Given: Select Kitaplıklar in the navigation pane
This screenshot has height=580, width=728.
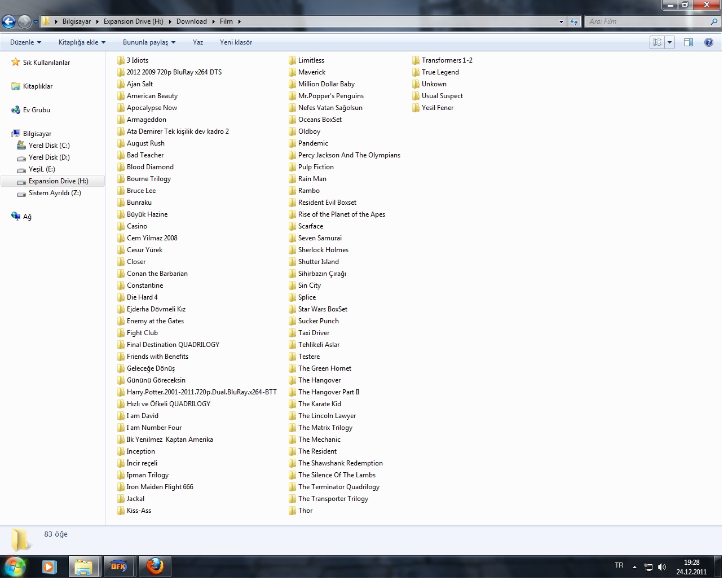Looking at the screenshot, I should tap(37, 86).
